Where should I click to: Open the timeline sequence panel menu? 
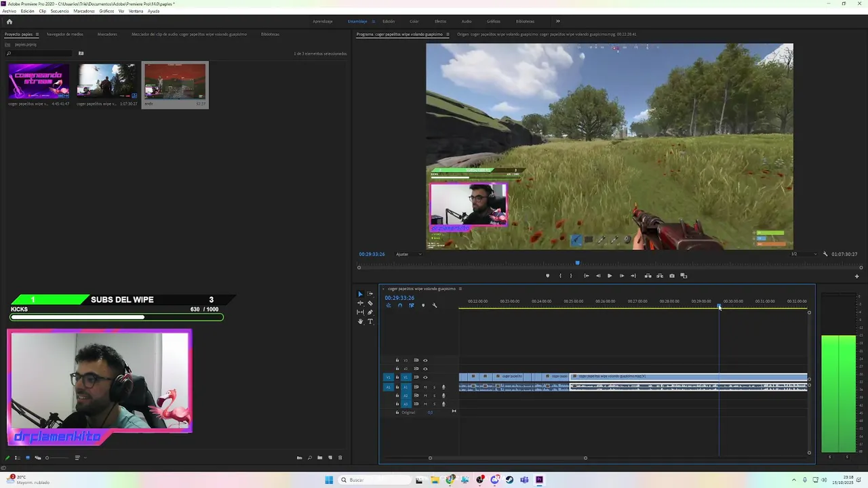pos(461,289)
